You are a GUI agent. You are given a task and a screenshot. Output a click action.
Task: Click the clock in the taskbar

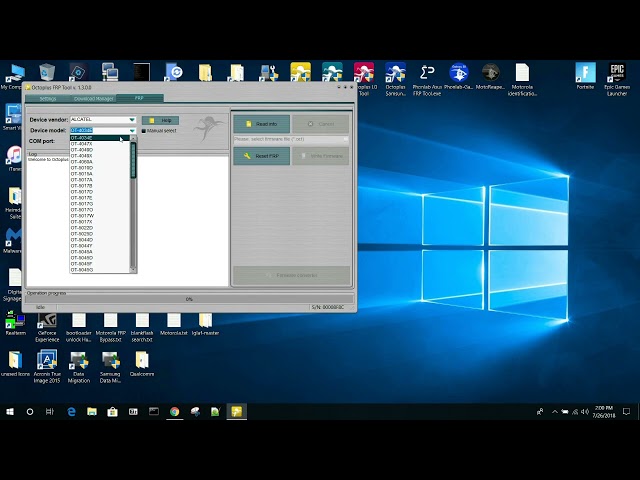tap(604, 412)
